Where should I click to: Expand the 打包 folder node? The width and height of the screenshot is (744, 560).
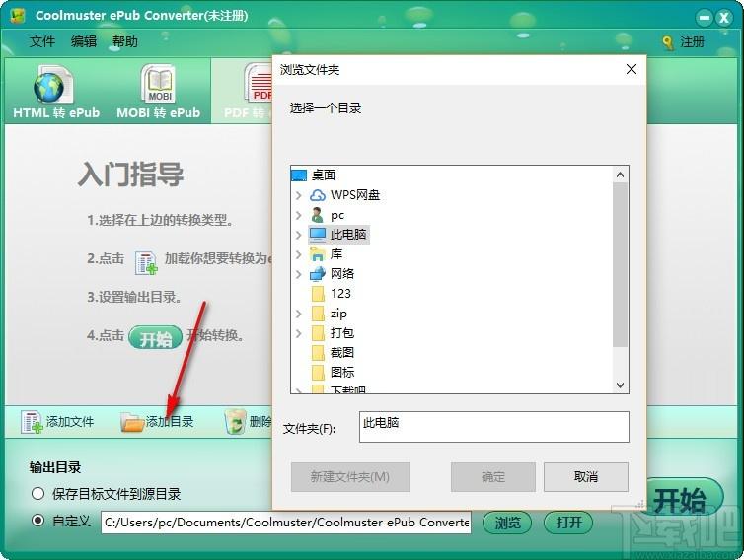click(298, 333)
